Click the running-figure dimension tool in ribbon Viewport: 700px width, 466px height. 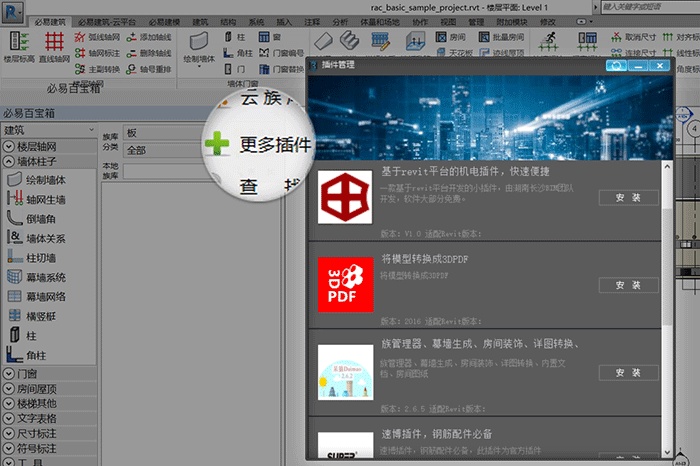pos(549,42)
